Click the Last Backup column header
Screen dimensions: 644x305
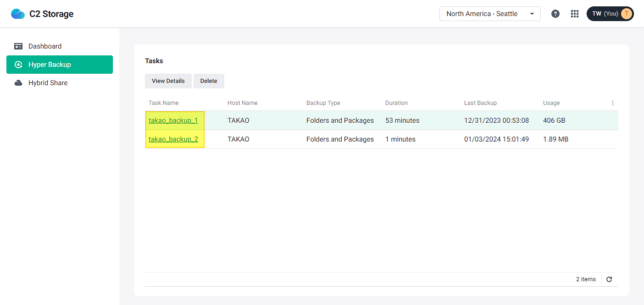(x=480, y=103)
